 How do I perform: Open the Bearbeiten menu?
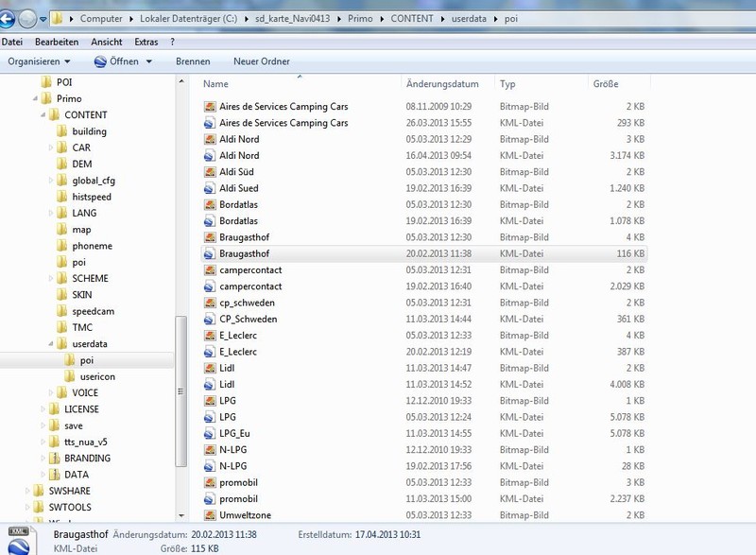[x=57, y=43]
